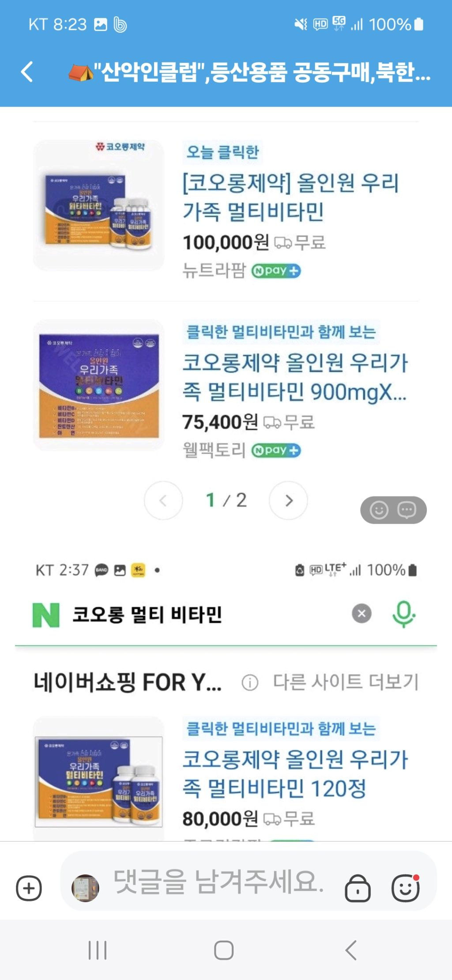Viewport: 452px width, 980px height.
Task: Tap the Naver N logo
Action: (x=46, y=615)
